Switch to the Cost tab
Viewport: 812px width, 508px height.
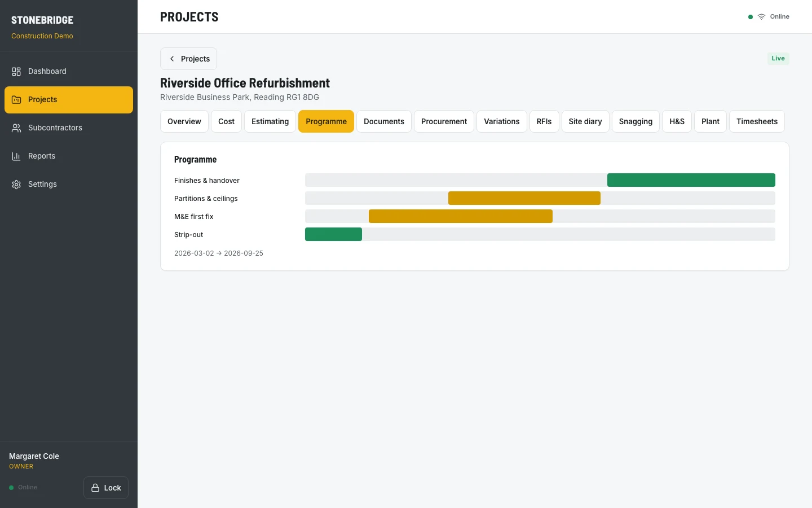226,121
